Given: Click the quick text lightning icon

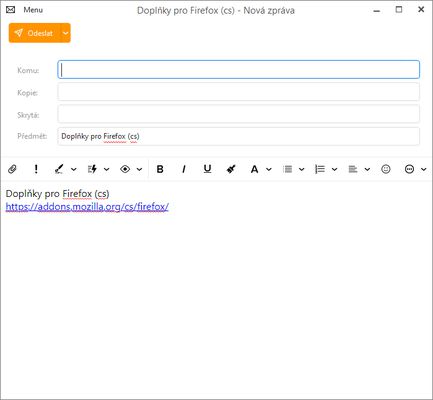Looking at the screenshot, I should tap(92, 169).
